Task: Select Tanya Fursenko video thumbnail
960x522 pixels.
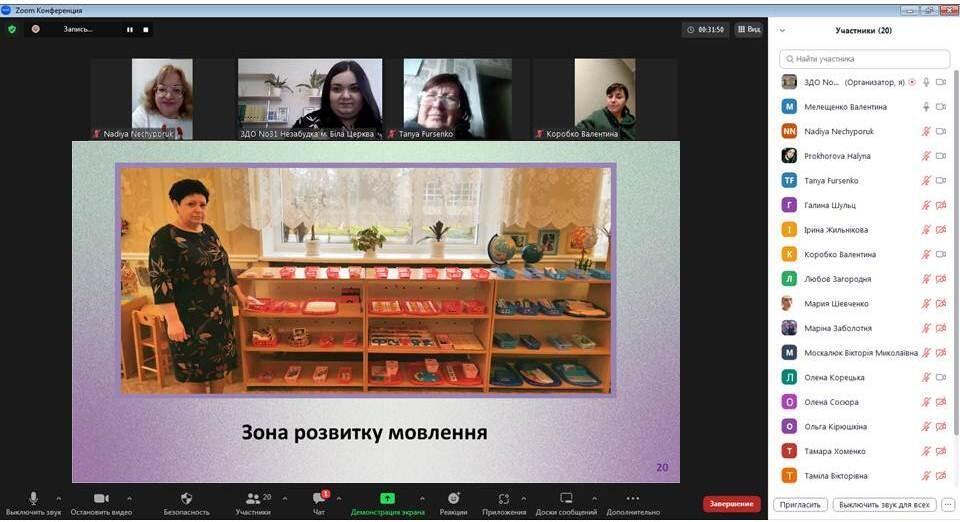Action: pyautogui.click(x=457, y=99)
